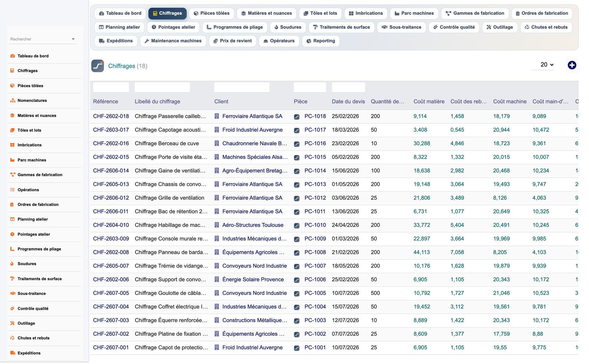Expand the Rechercher search dropdown arrow
The height and width of the screenshot is (364, 589).
click(x=73, y=39)
